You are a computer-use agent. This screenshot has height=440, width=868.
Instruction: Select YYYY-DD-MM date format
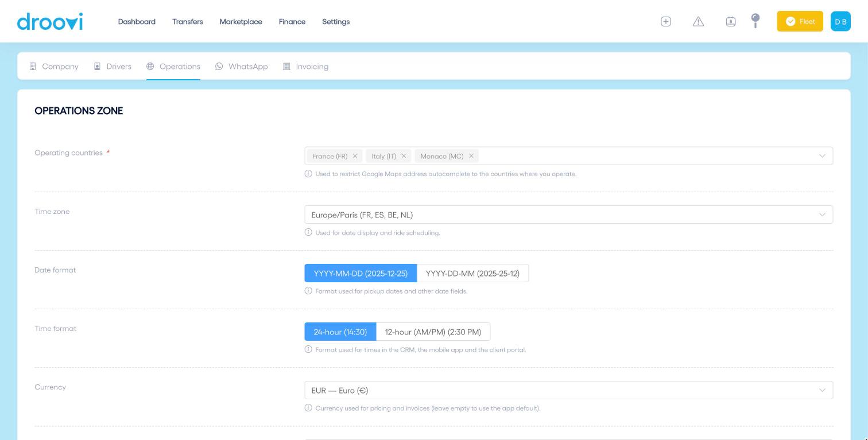click(472, 273)
